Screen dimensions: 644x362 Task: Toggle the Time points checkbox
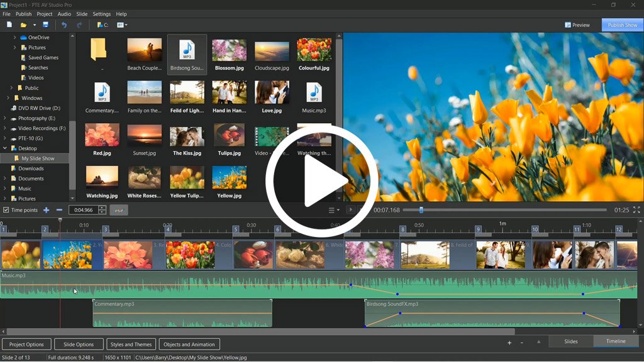pyautogui.click(x=6, y=210)
